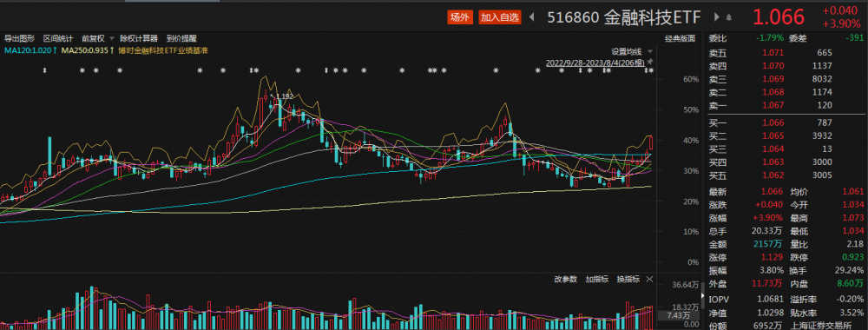
Task: Click the next stock right arrow
Action: (716, 17)
